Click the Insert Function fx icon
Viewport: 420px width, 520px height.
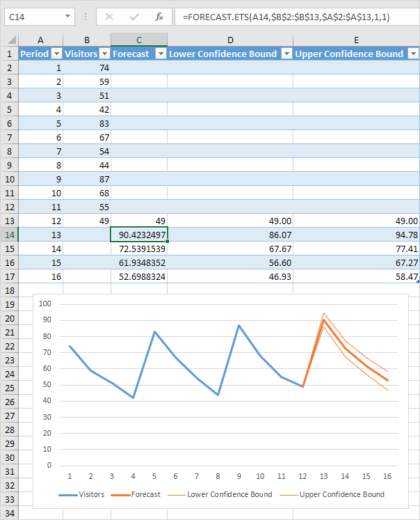[x=159, y=15]
